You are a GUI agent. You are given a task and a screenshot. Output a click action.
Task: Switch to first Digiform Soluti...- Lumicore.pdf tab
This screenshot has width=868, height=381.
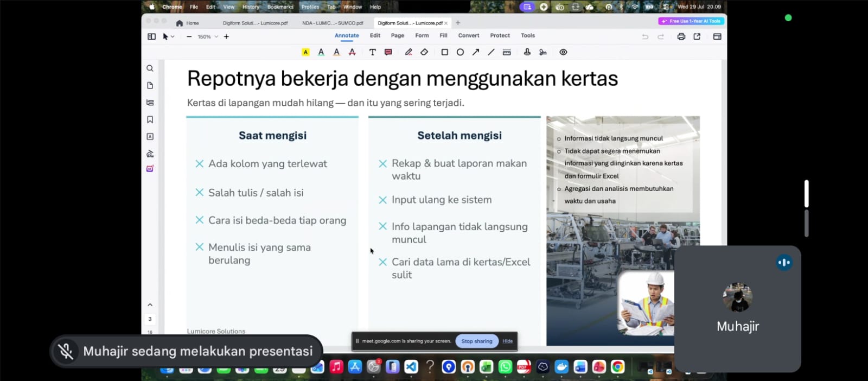[x=255, y=23]
